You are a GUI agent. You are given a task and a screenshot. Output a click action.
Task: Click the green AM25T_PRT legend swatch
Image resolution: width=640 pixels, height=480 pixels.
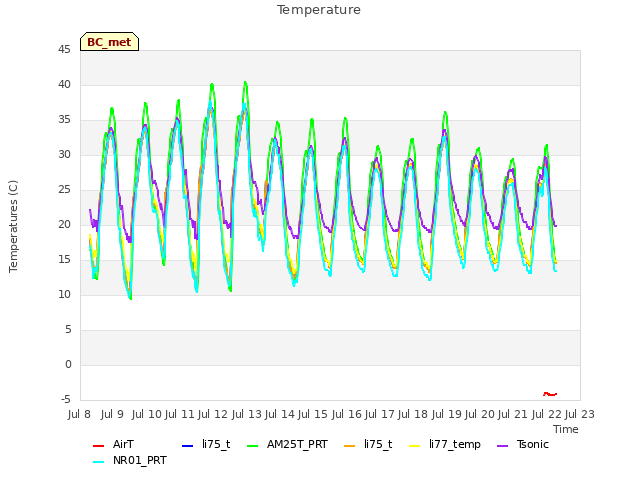click(x=253, y=445)
